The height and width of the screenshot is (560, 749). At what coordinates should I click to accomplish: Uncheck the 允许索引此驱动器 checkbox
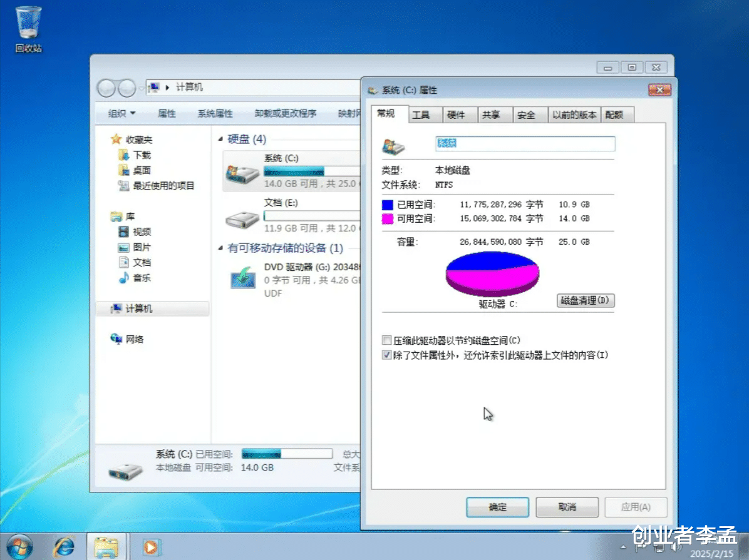click(386, 355)
